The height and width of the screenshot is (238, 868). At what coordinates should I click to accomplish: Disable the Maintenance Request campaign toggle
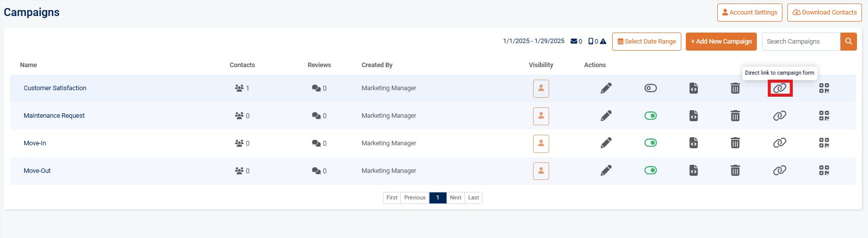coord(650,116)
